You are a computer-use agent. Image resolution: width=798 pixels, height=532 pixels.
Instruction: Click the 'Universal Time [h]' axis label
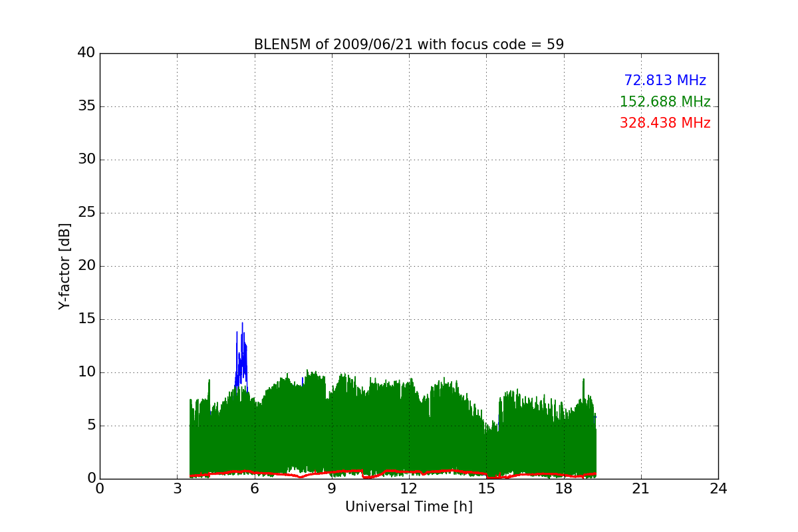coord(409,507)
